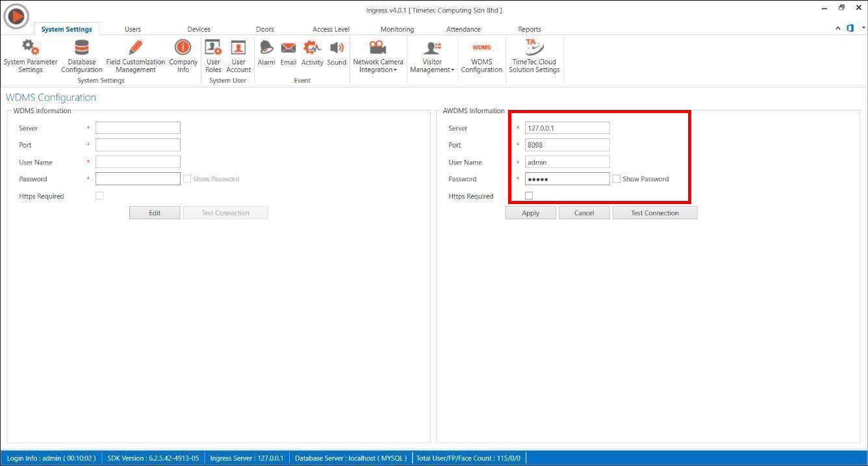
Task: Click 'Database Server : localhost' status entry
Action: click(x=351, y=458)
